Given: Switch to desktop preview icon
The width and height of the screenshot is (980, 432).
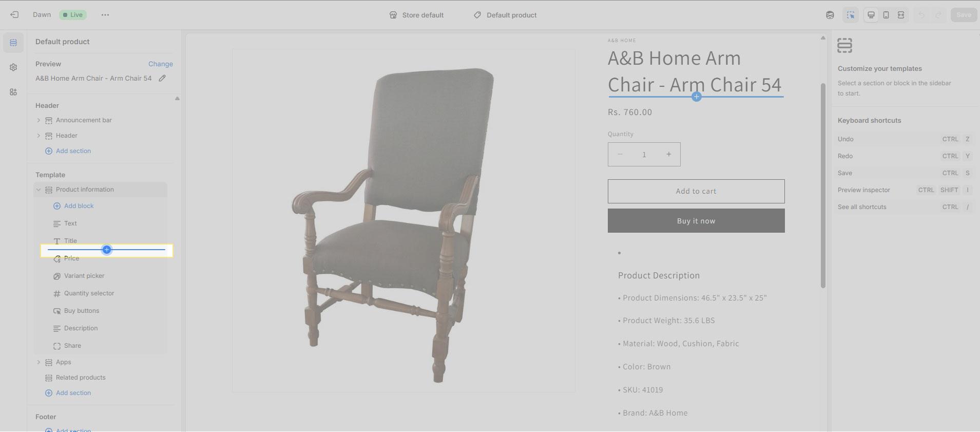Looking at the screenshot, I should [x=871, y=15].
